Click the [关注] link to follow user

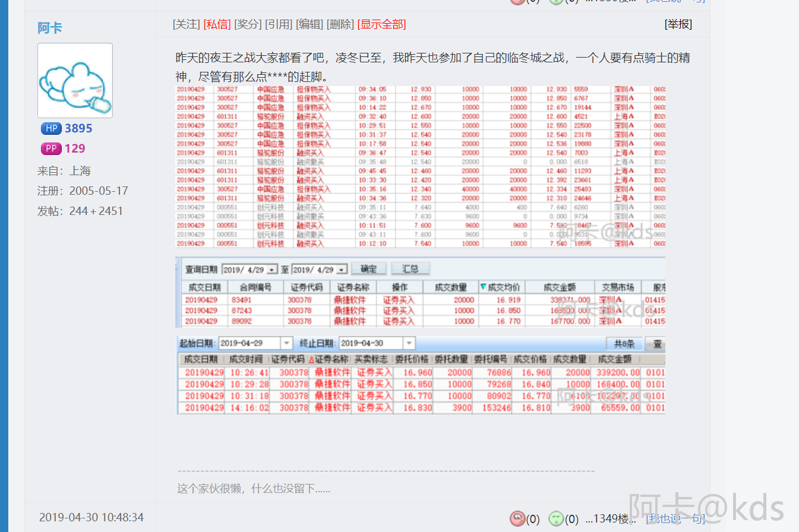pos(186,24)
